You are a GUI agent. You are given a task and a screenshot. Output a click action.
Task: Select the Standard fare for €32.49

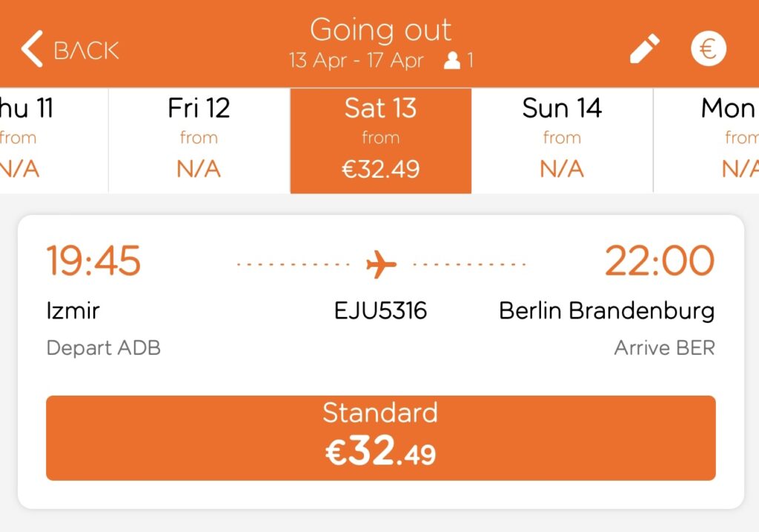coord(379,437)
